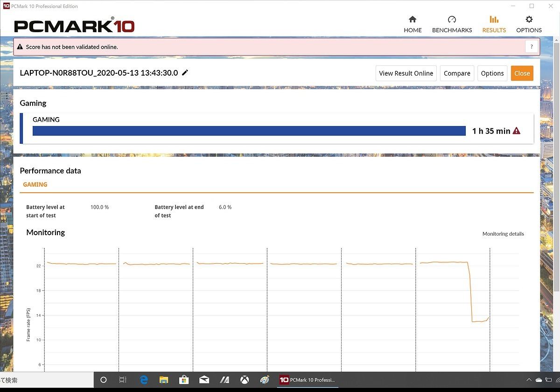
Task: Open Task View from the taskbar
Action: click(123, 380)
